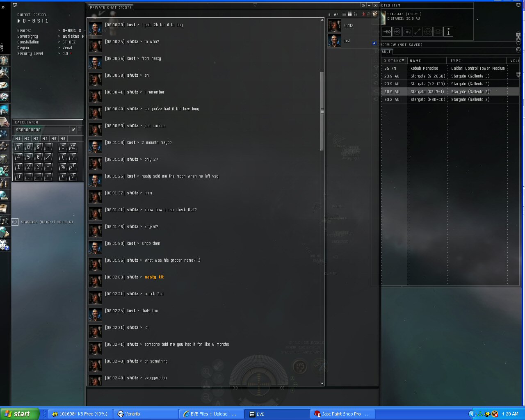Click the calculator square root button
Image resolution: width=525 pixels, height=420 pixels.
[x=73, y=177]
